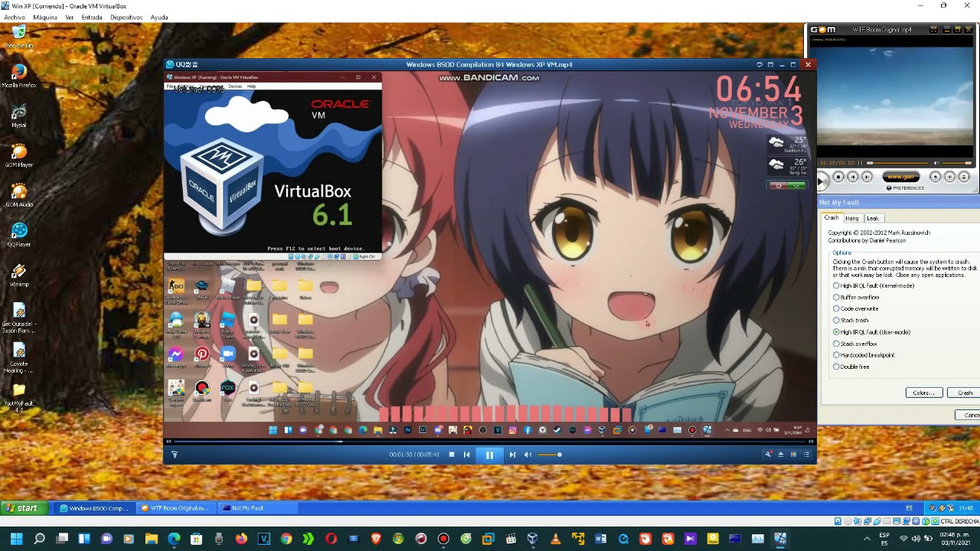Open the QQPlayer tools wrench icon
This screenshot has width=980, height=551.
[768, 455]
